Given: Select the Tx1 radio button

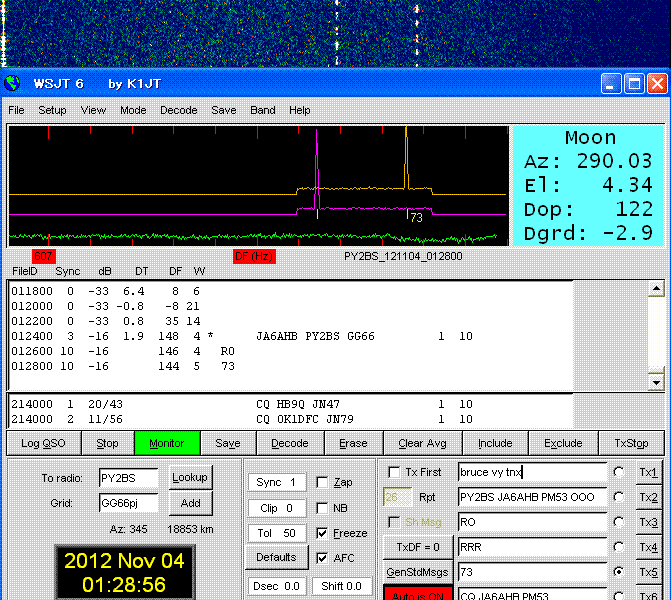Looking at the screenshot, I should coord(620,472).
